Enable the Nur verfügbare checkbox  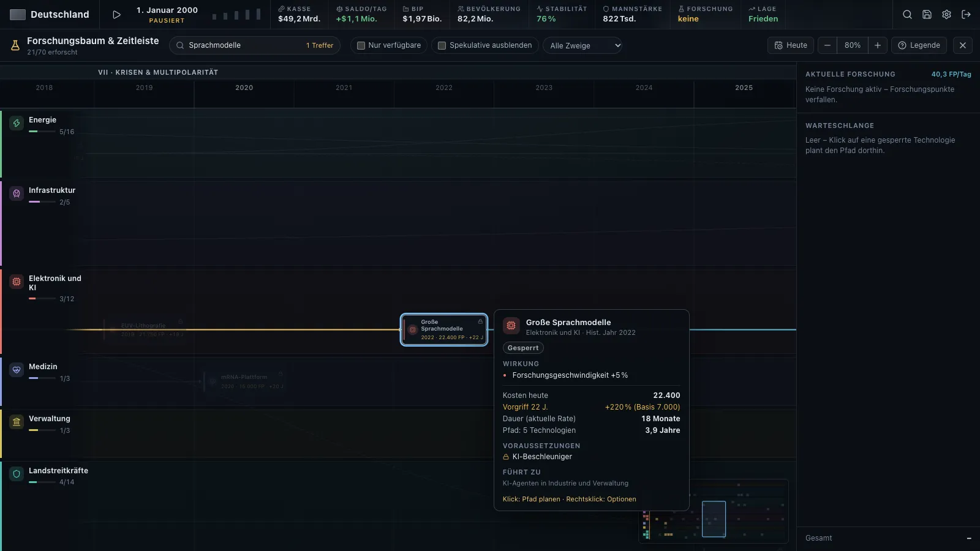[361, 45]
